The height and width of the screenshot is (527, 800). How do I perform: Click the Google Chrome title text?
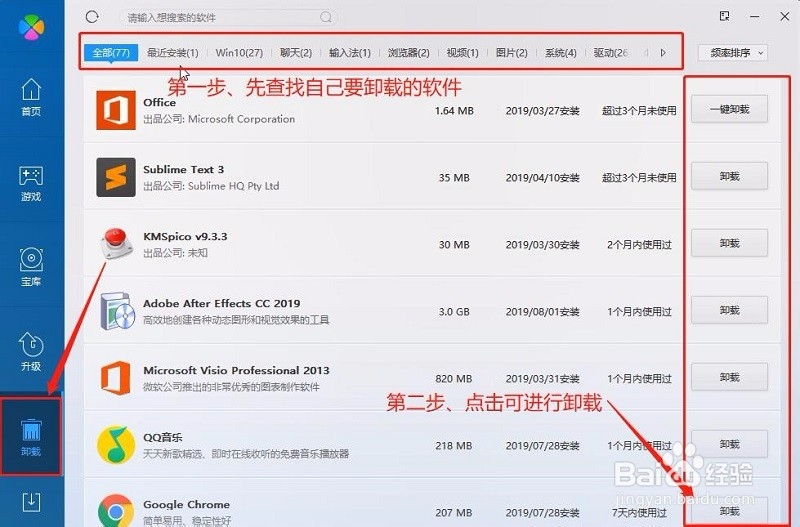(x=186, y=505)
